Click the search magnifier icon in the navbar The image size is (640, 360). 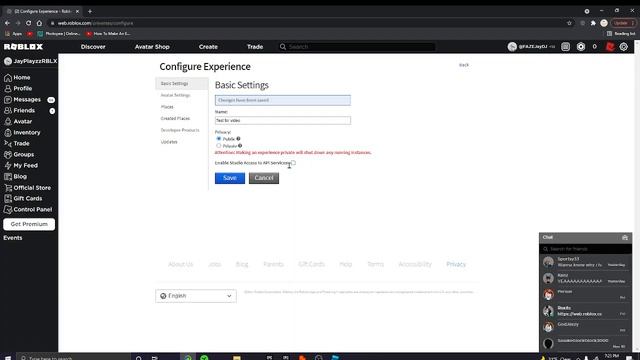[x=282, y=47]
